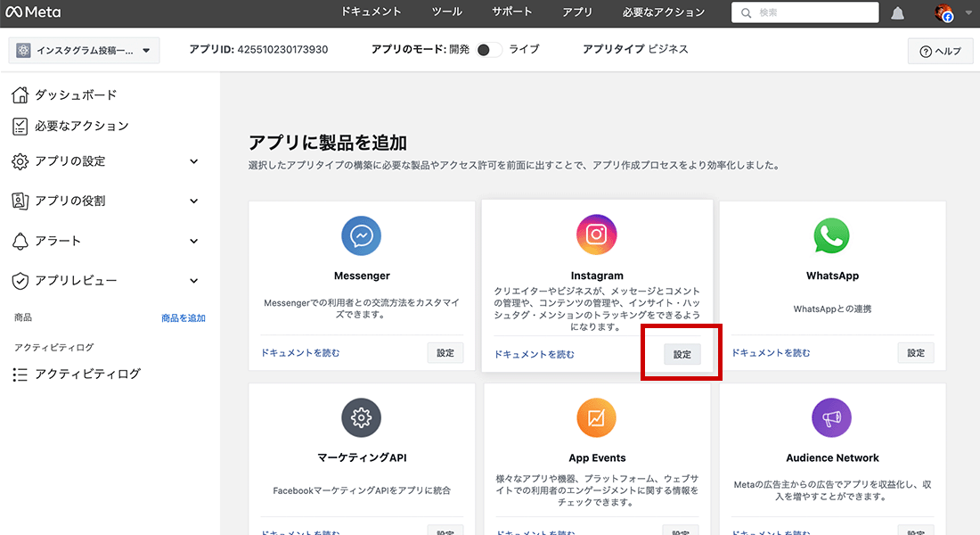Click 設定 button on WhatsApp card
980x535 pixels.
pyautogui.click(x=916, y=353)
